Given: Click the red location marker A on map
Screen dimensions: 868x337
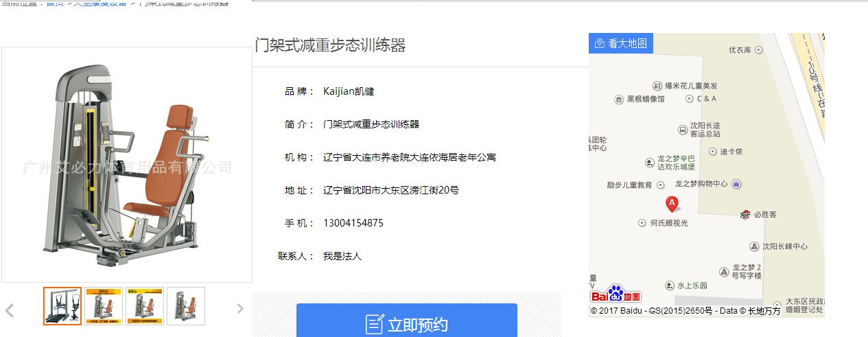Looking at the screenshot, I should 672,203.
